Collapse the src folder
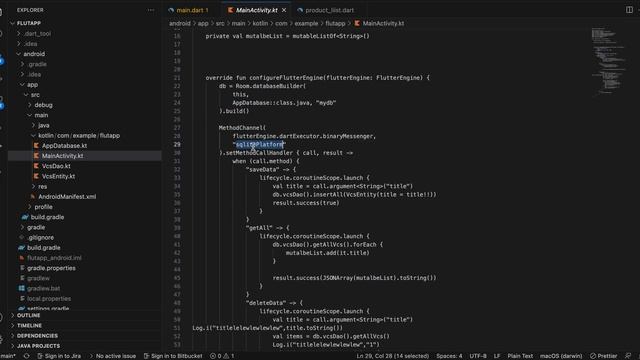This screenshot has width=640, height=360. click(x=35, y=95)
